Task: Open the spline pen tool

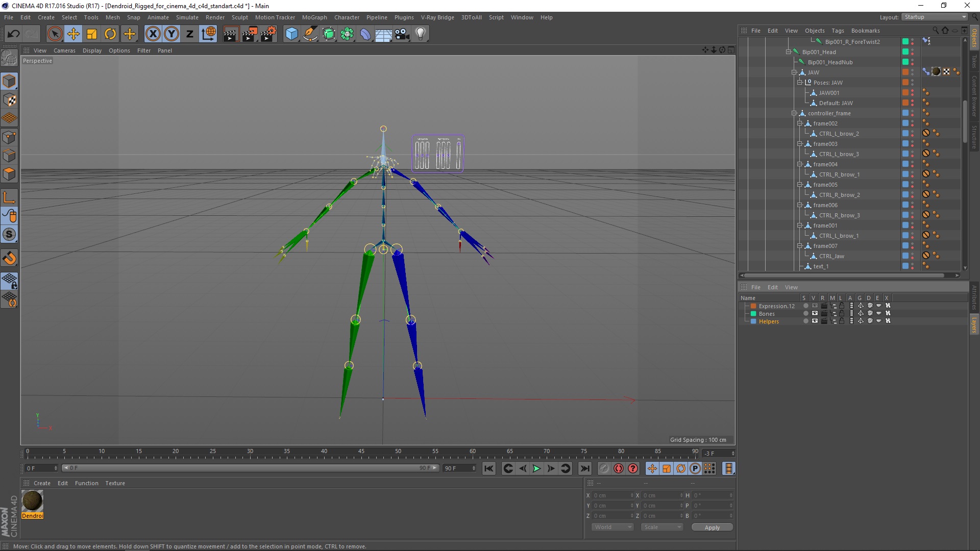Action: (310, 34)
